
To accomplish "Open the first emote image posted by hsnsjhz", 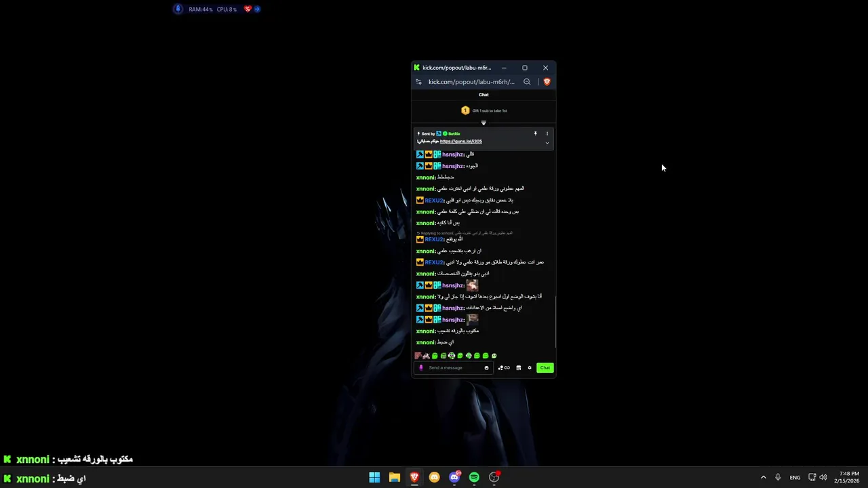I will 472,285.
